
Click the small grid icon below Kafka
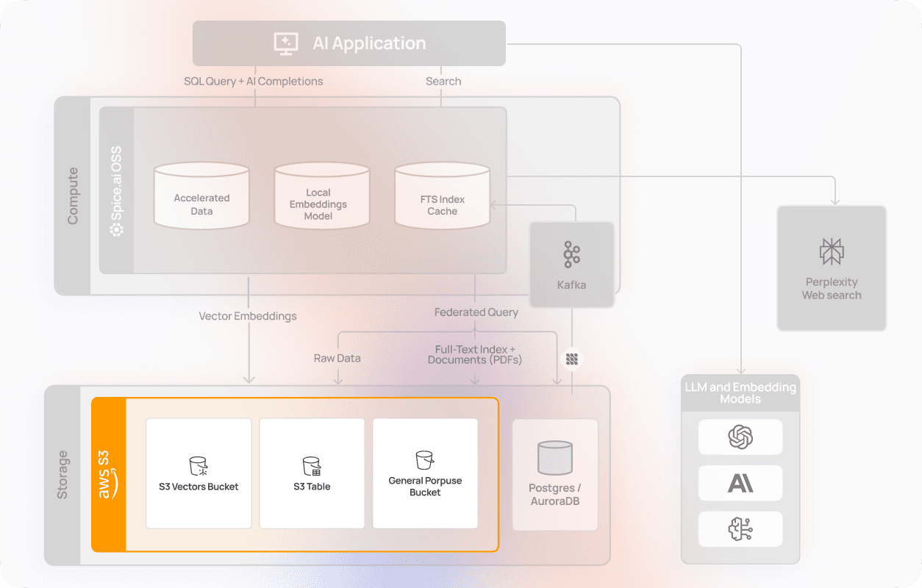(x=572, y=358)
